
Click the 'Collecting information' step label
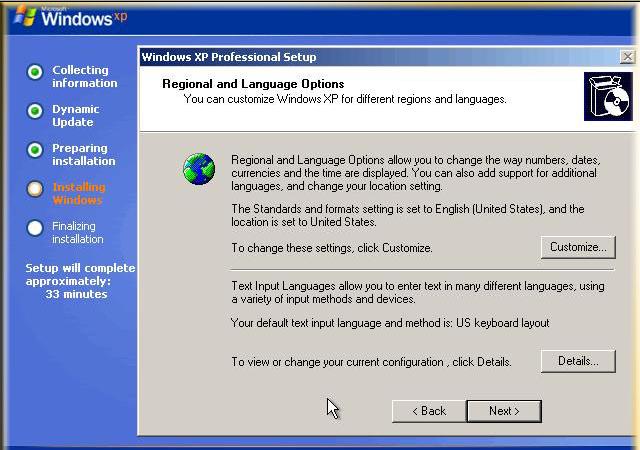point(84,76)
